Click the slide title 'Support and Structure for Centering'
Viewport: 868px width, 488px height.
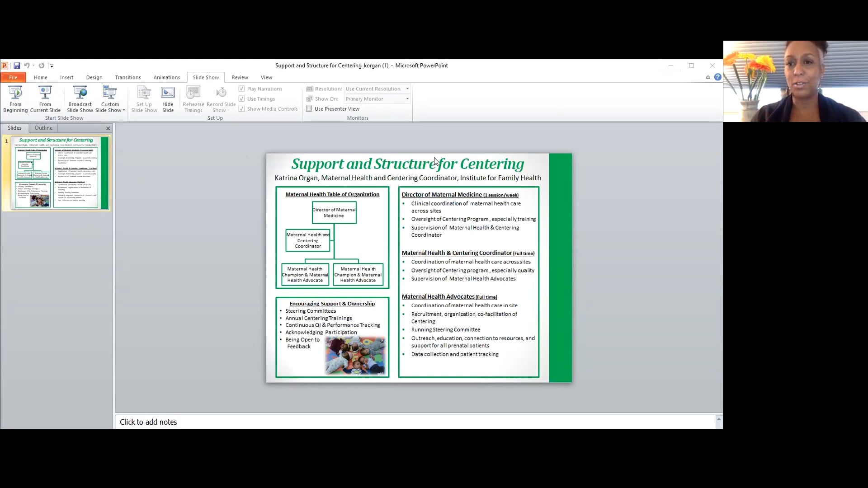tap(408, 164)
